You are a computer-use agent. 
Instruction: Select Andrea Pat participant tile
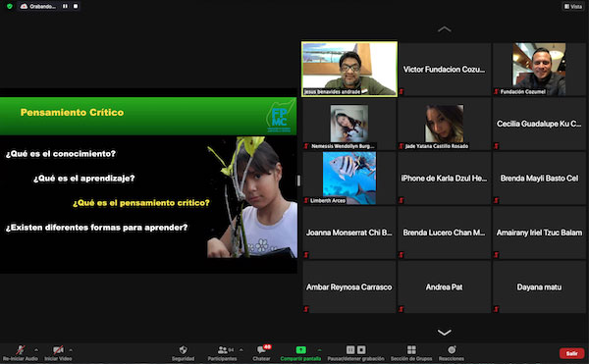(x=445, y=286)
